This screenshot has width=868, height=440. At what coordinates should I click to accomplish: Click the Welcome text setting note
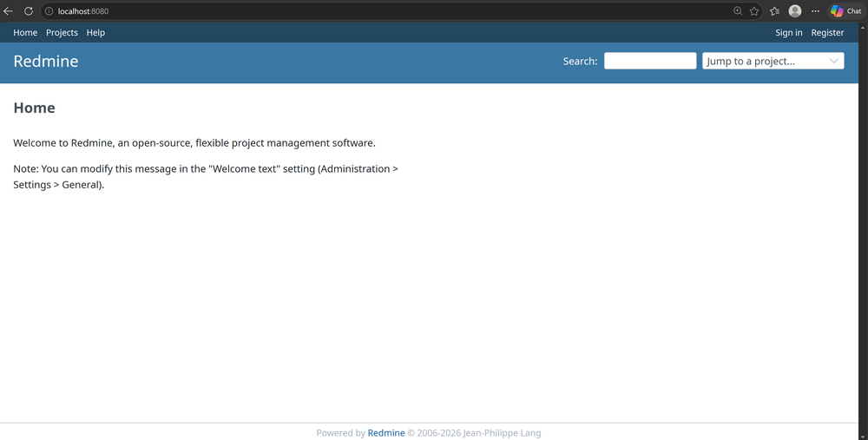click(x=206, y=176)
